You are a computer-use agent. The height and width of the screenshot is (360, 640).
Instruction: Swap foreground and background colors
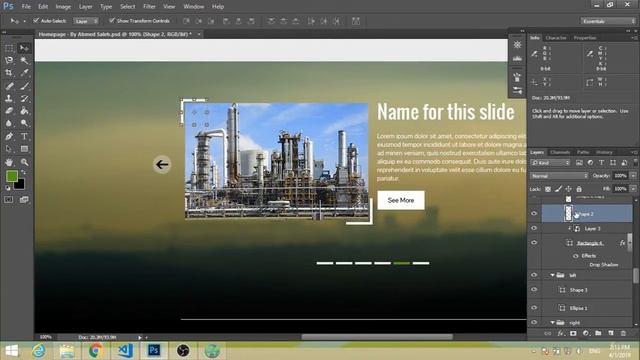click(x=23, y=173)
